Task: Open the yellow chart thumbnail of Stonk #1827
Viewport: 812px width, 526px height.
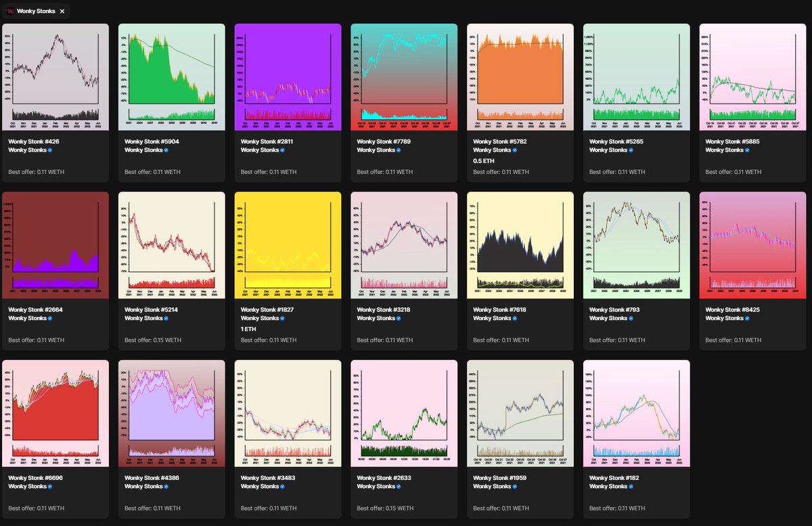Action: (288, 245)
